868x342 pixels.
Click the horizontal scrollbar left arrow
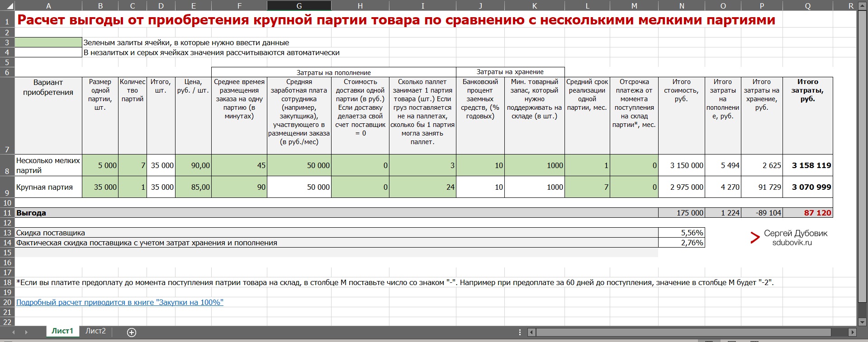click(x=532, y=332)
